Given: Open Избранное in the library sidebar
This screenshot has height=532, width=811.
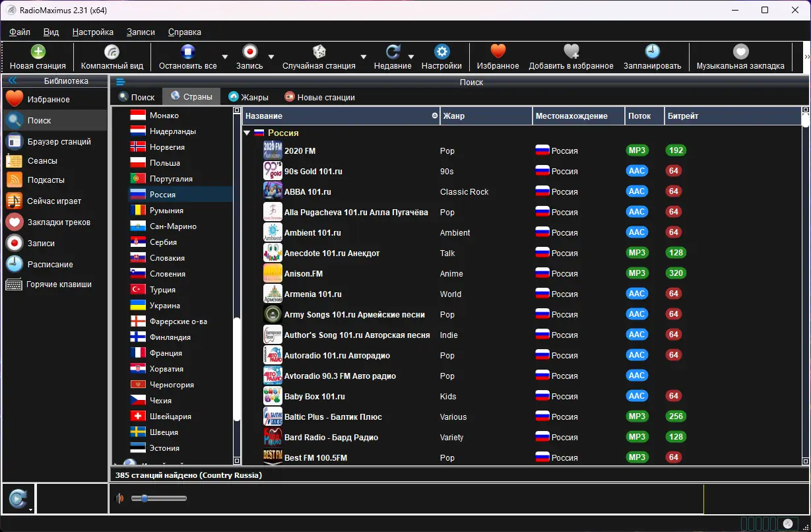Looking at the screenshot, I should click(x=54, y=99).
